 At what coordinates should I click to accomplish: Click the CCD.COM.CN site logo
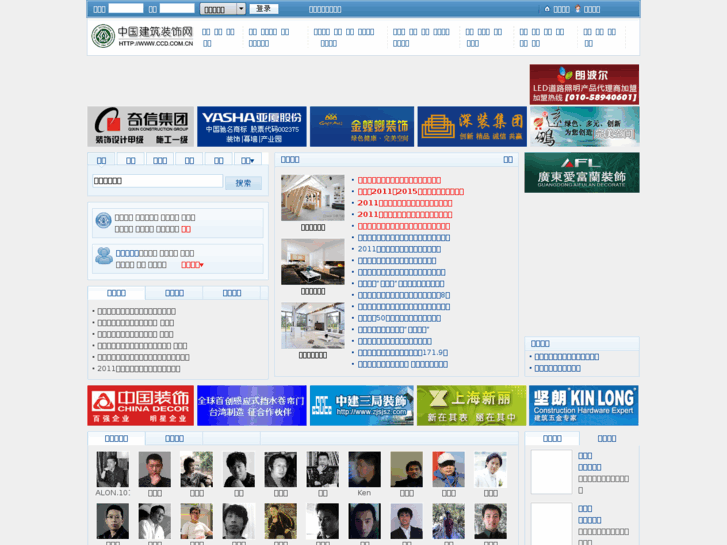coord(142,36)
